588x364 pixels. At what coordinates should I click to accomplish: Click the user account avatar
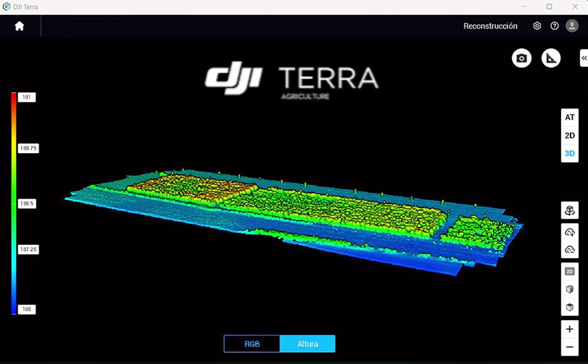(x=572, y=26)
